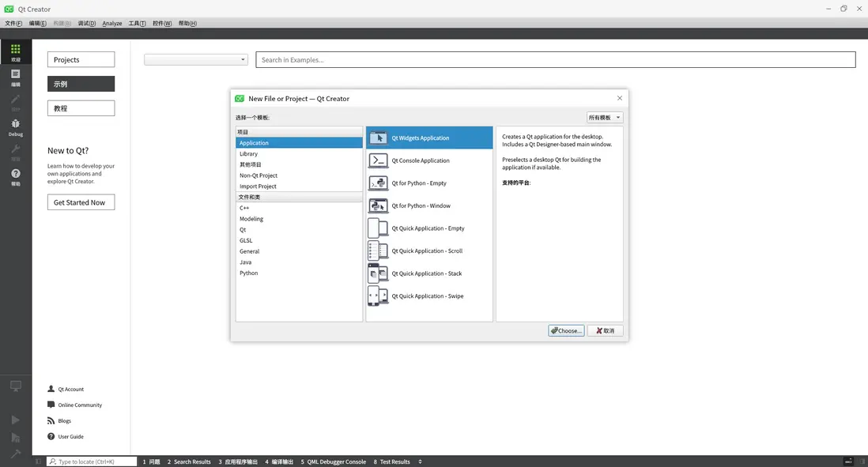This screenshot has width=868, height=467.
Task: Click the Build hammer icon
Action: coord(16,454)
